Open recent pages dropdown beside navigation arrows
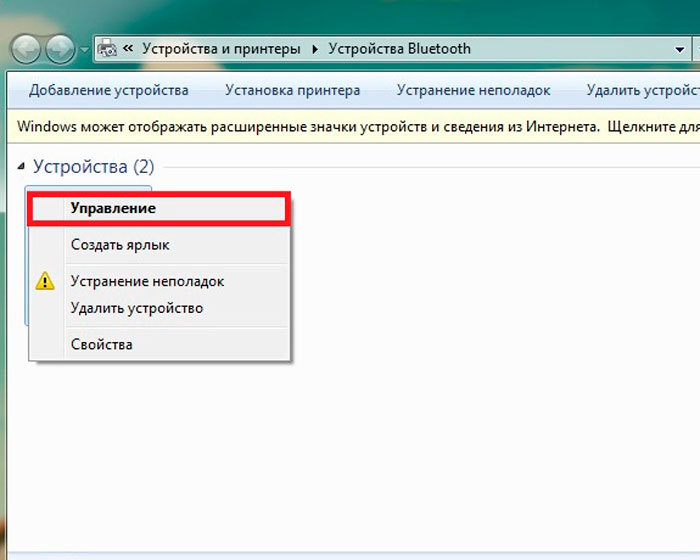 pyautogui.click(x=84, y=49)
